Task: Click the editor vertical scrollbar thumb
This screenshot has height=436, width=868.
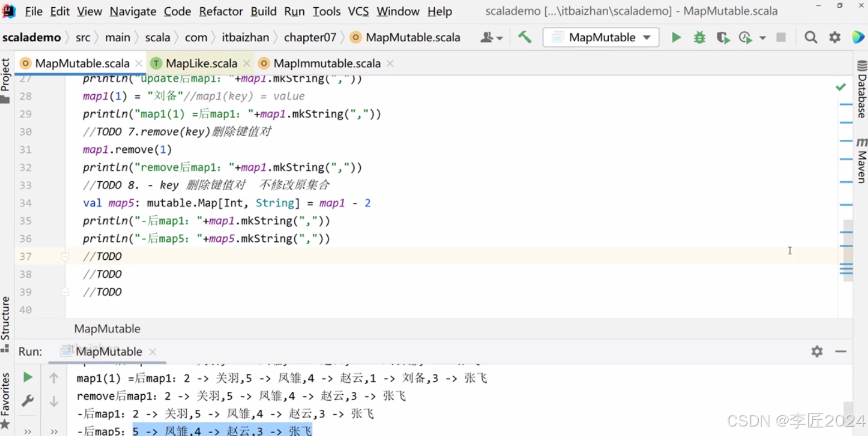Action: [847, 250]
